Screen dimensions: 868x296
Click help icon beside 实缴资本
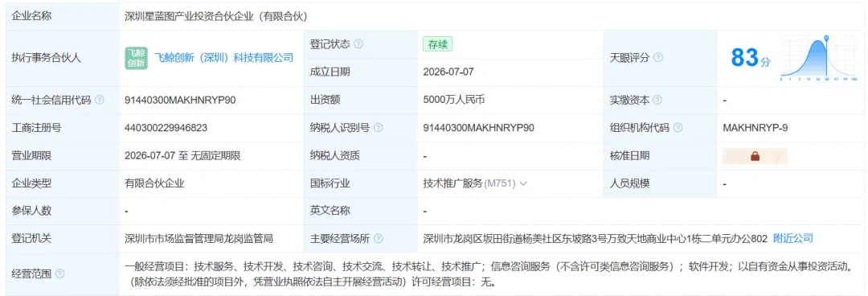(657, 101)
